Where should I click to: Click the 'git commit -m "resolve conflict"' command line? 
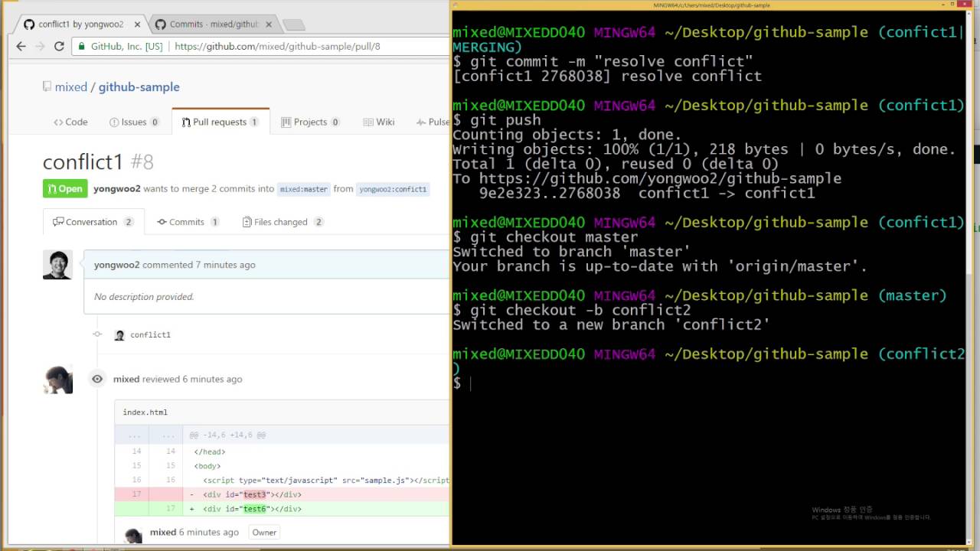click(603, 61)
